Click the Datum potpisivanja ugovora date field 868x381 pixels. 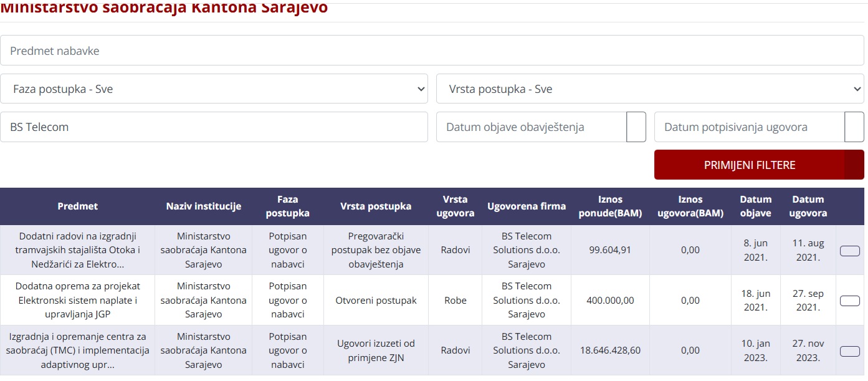749,127
